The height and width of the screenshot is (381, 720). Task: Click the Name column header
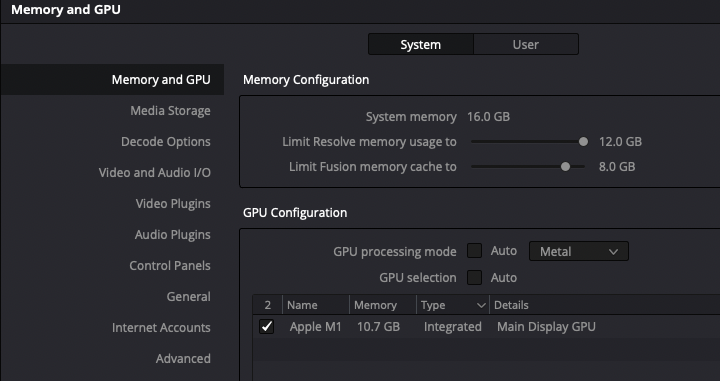click(x=315, y=305)
